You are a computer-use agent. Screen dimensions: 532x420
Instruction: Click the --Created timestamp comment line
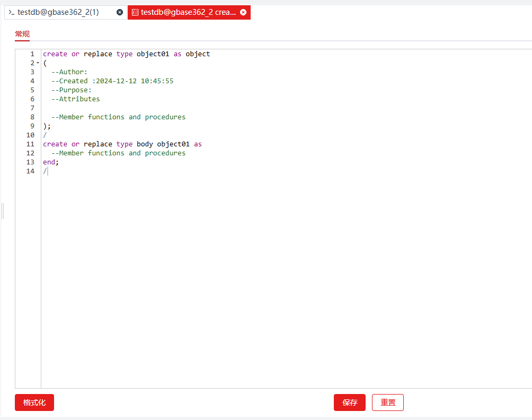(x=112, y=81)
